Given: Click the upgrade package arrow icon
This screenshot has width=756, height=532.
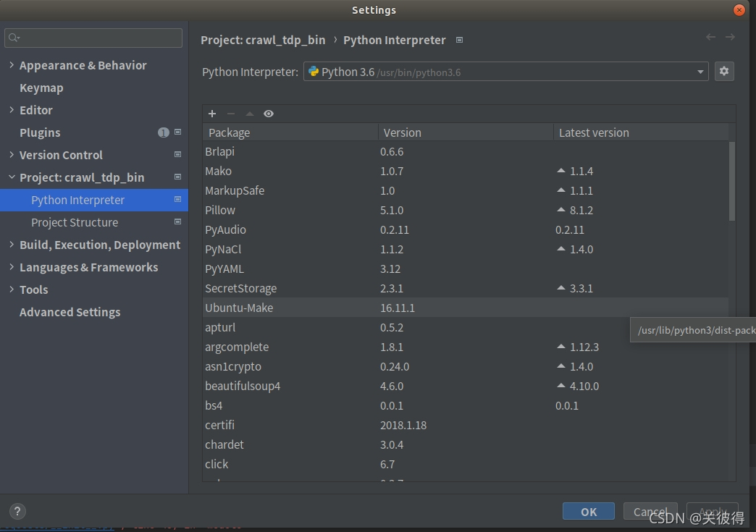Looking at the screenshot, I should tap(250, 114).
